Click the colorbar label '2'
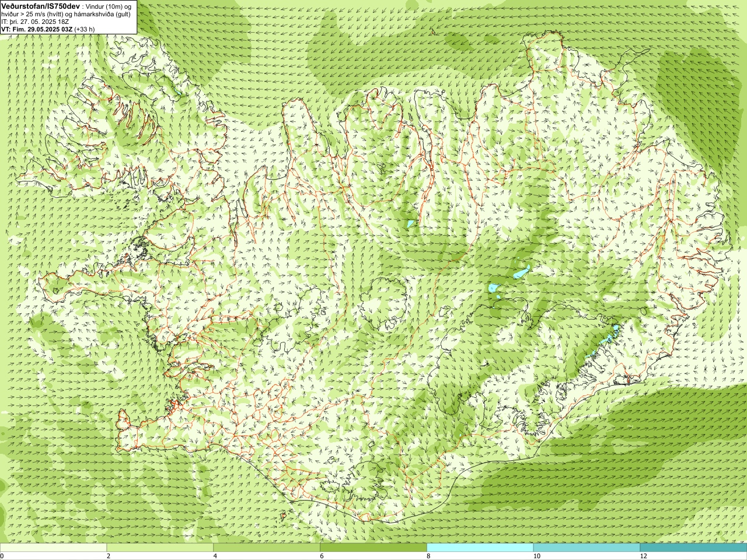 (109, 556)
